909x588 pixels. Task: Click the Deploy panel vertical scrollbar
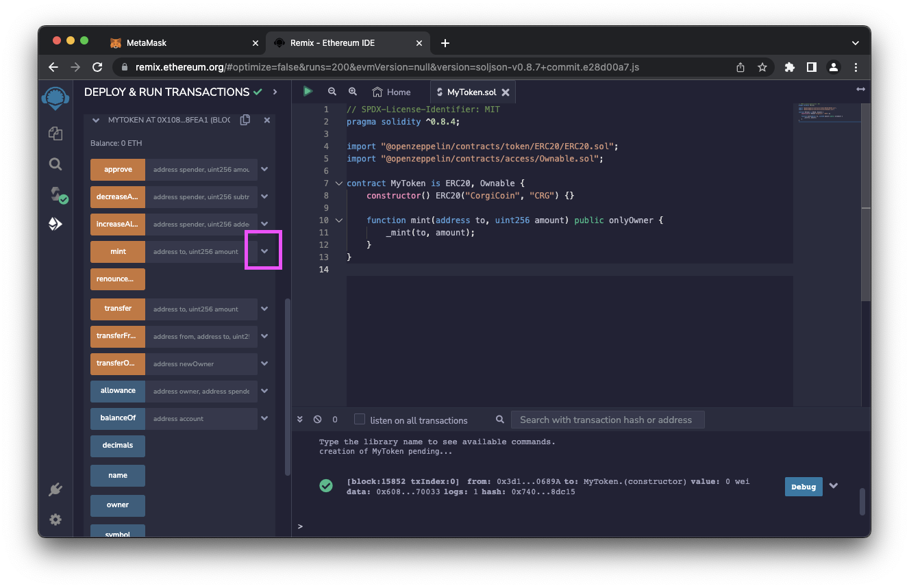pyautogui.click(x=288, y=387)
